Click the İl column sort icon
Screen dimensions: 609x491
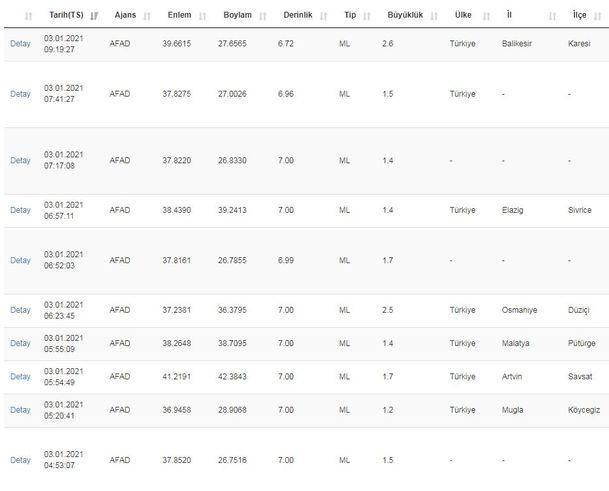552,16
